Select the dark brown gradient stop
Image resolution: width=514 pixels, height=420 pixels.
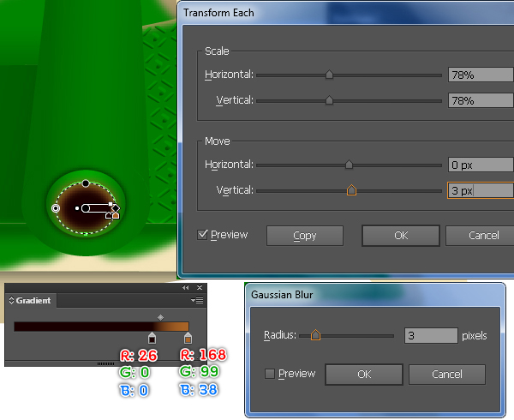pyautogui.click(x=152, y=338)
